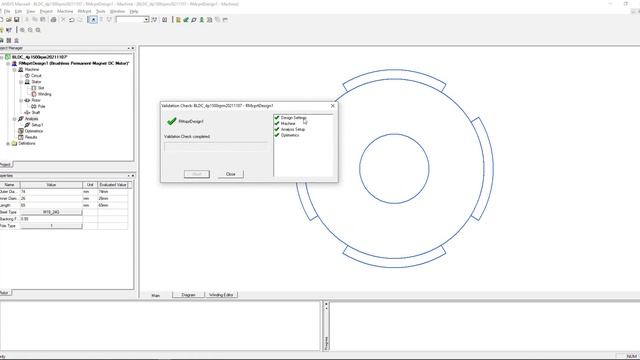Click the yellow list toolbar icon
This screenshot has width=640, height=360.
(x=178, y=20)
